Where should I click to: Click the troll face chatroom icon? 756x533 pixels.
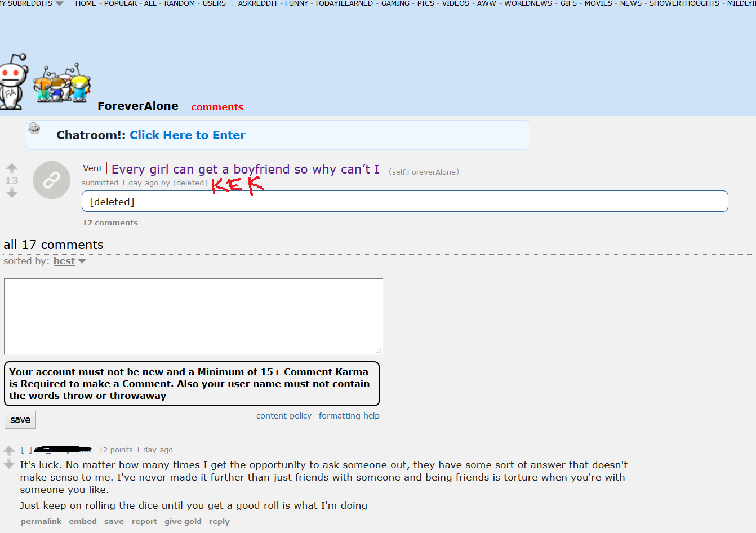34,128
